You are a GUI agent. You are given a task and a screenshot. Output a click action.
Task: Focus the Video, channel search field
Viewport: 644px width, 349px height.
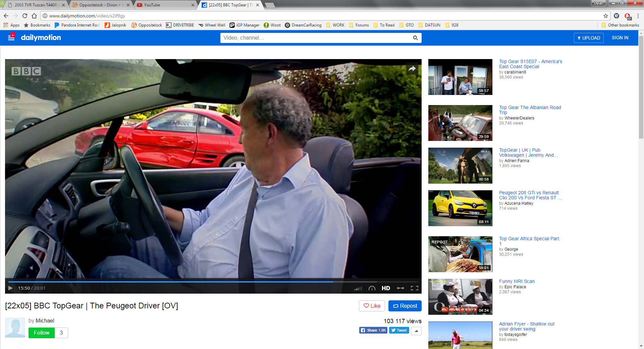pos(315,38)
